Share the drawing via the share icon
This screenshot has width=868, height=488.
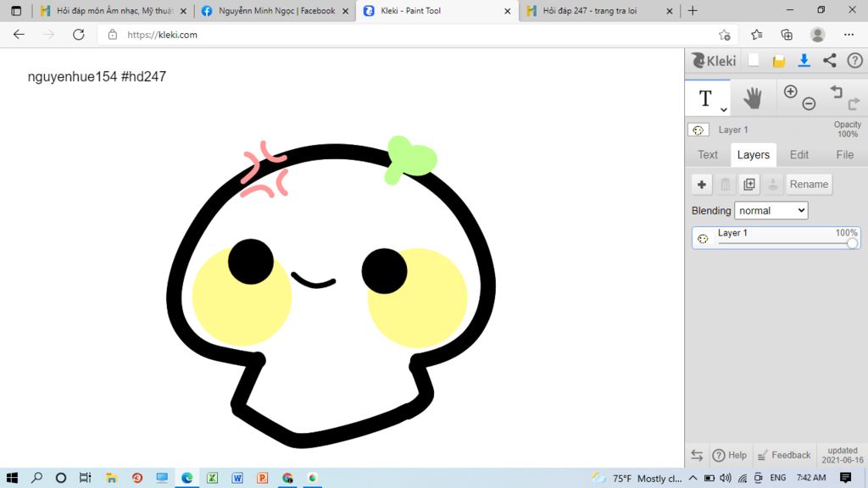[829, 60]
